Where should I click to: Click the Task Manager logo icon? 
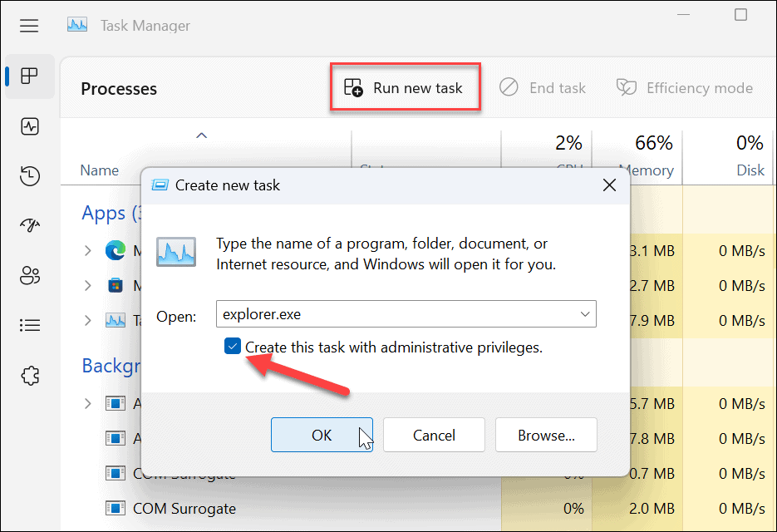[76, 25]
